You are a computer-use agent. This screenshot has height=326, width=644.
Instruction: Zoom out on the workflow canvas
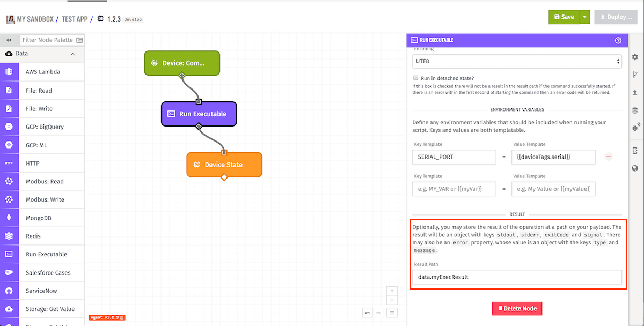(392, 300)
